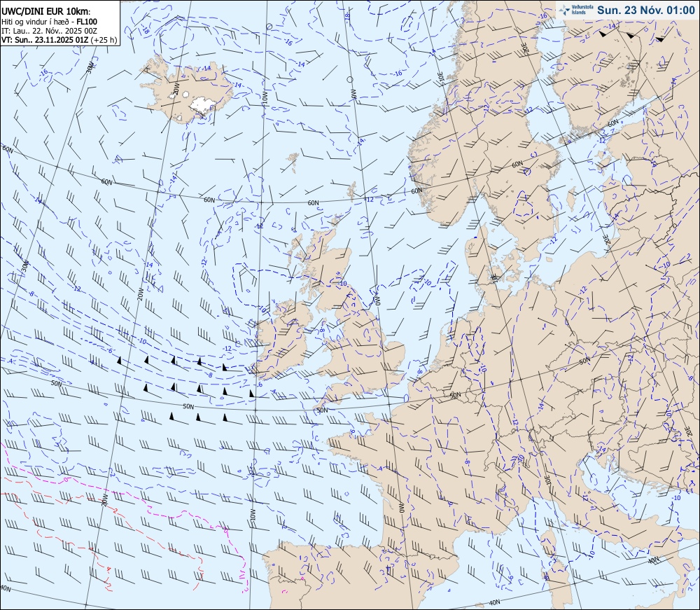Click the 'IT: Lau.. 22. Nóv.. 2025 00Z' line
This screenshot has width=700, height=610.
point(49,31)
